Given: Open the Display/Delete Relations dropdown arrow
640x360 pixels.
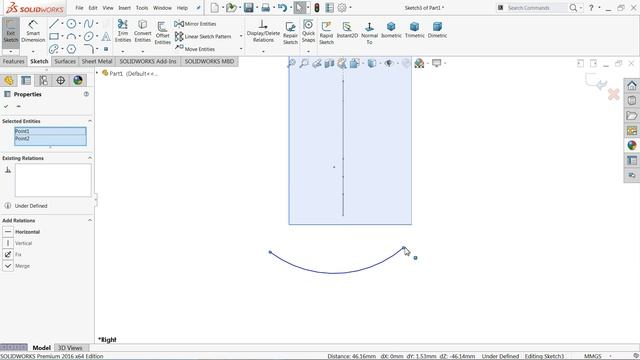Looking at the screenshot, I should 263,51.
